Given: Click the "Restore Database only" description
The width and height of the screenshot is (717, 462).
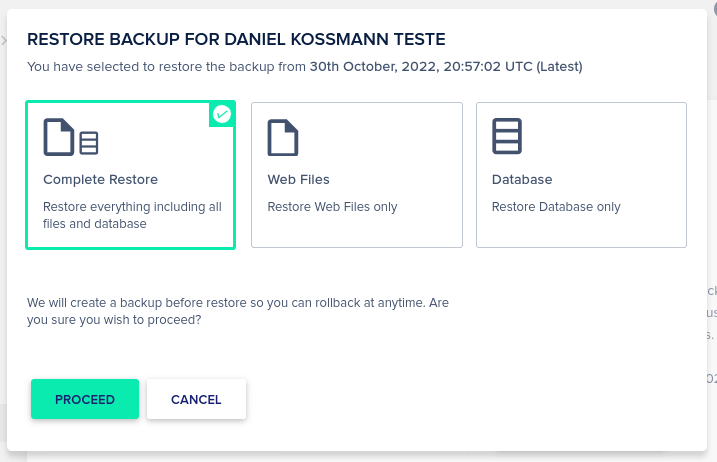Looking at the screenshot, I should point(556,207).
